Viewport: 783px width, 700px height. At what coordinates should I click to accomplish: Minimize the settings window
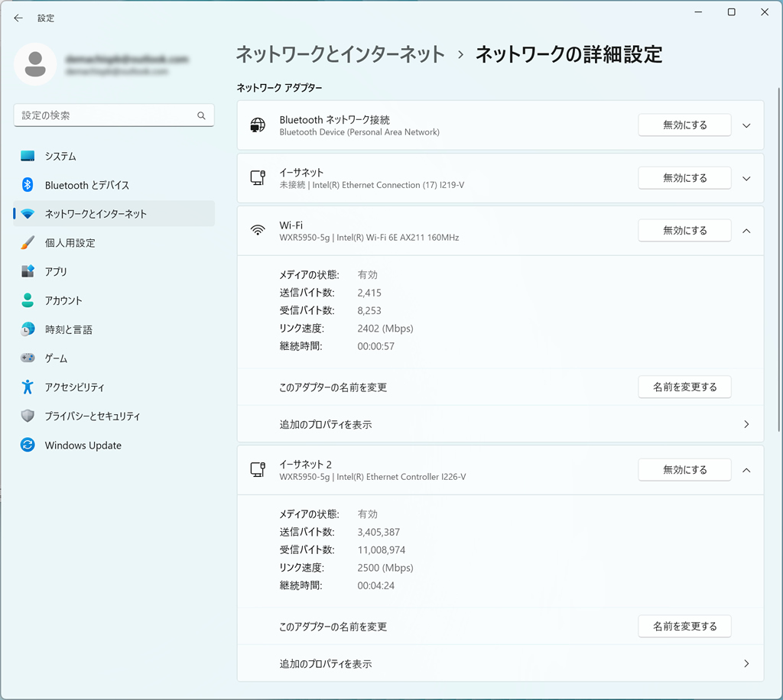(x=698, y=12)
